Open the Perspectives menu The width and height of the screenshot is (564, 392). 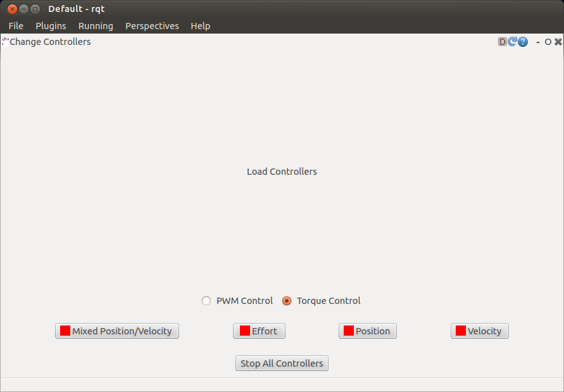click(152, 26)
